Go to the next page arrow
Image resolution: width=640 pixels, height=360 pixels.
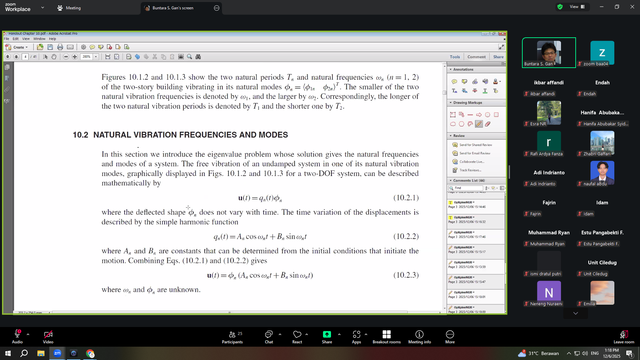16,57
